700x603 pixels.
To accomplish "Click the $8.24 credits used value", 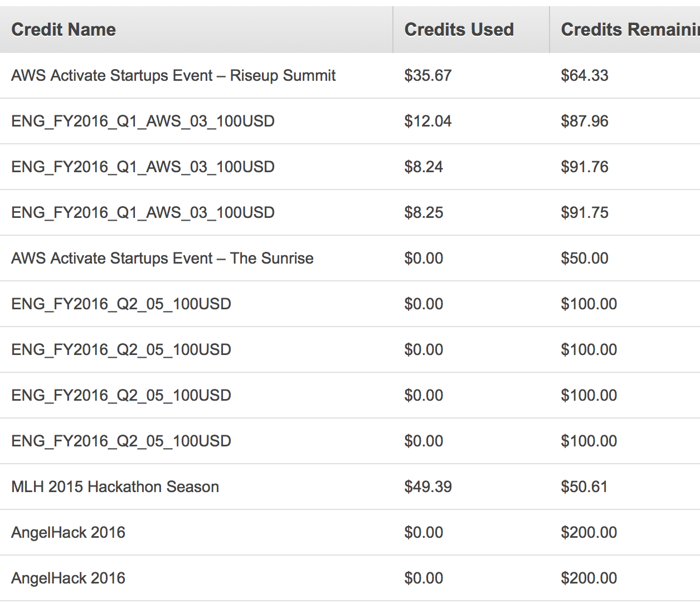I will coord(424,167).
